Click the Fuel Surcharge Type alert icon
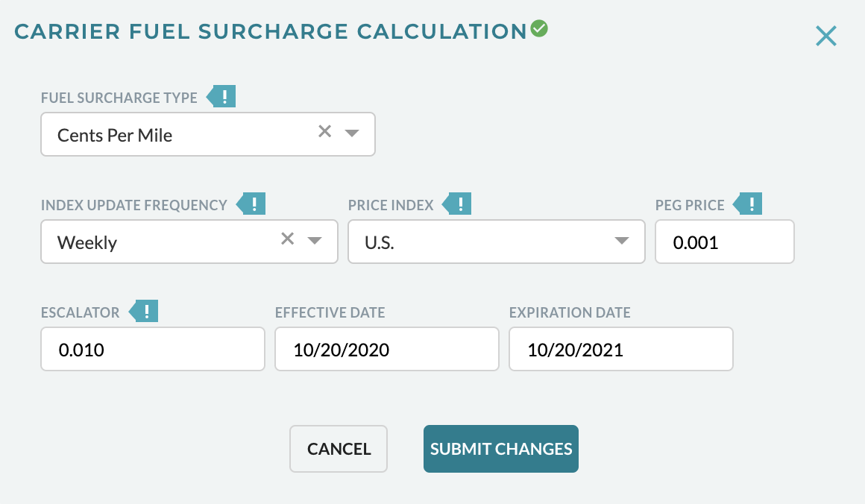The width and height of the screenshot is (865, 504). point(223,96)
